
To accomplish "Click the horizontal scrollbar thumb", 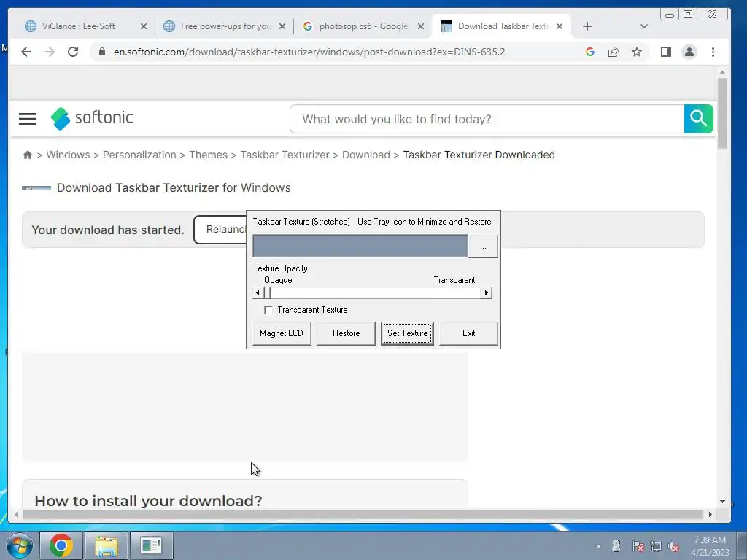I will click(362, 514).
